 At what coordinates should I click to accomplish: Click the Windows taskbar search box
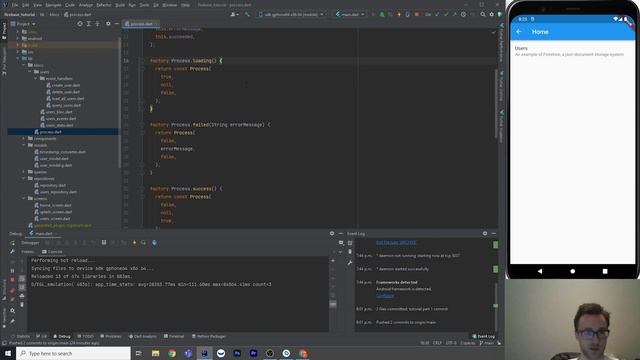(x=74, y=353)
